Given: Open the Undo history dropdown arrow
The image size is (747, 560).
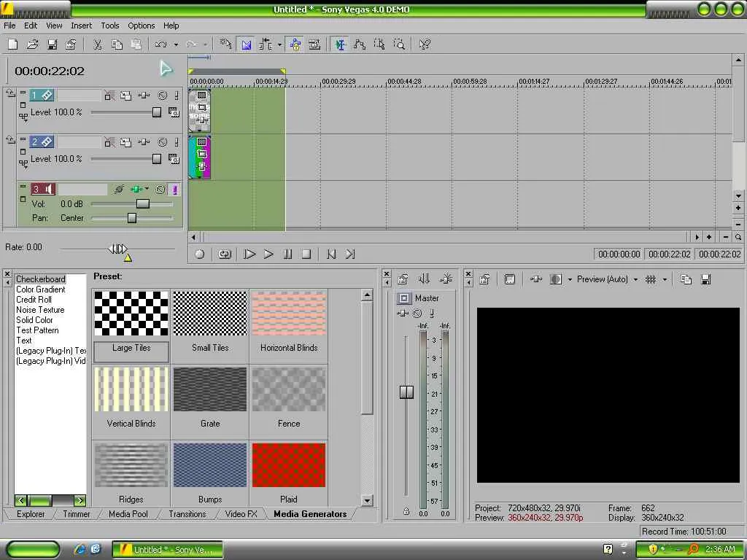Looking at the screenshot, I should tap(176, 44).
